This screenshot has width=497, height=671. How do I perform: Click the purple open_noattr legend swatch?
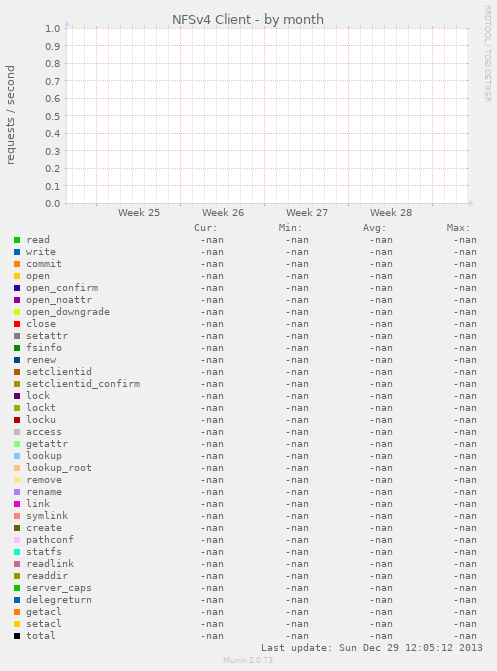pos(17,300)
